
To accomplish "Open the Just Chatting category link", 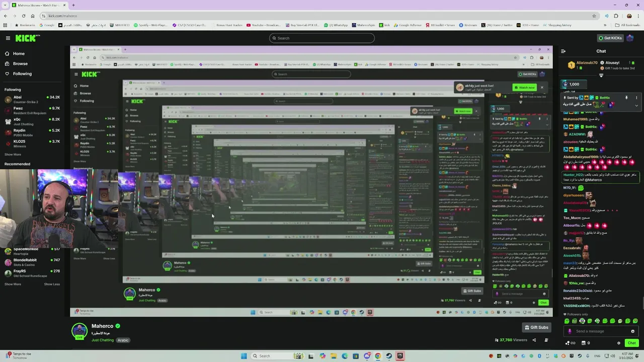I will (103, 340).
